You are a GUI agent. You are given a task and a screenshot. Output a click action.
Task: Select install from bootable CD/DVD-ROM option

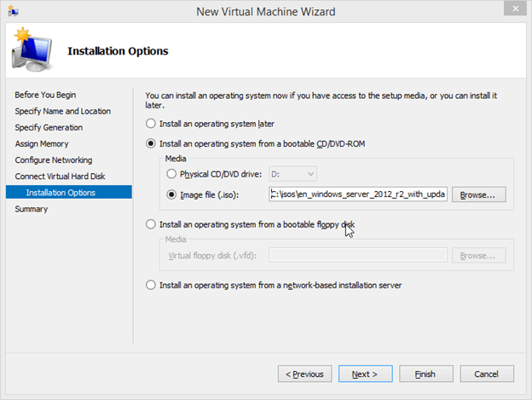(153, 143)
